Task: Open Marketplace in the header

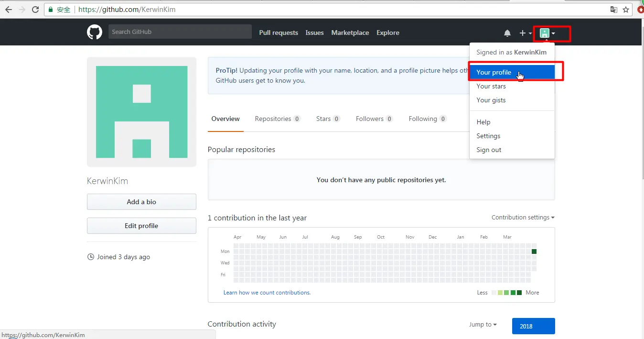Action: click(x=350, y=33)
